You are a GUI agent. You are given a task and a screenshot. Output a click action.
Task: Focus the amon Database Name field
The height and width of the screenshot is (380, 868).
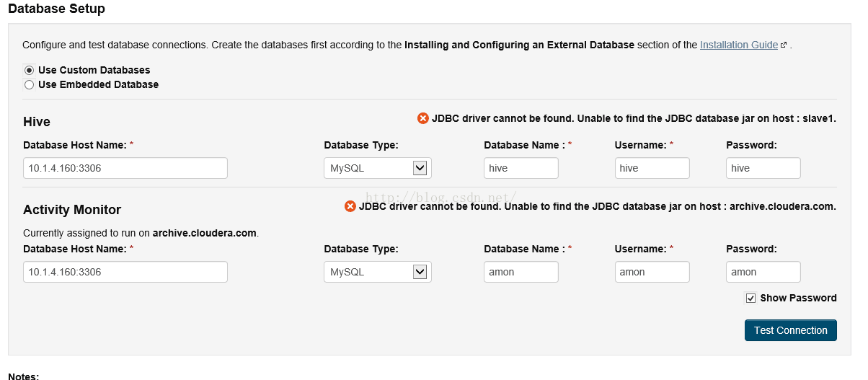[521, 272]
